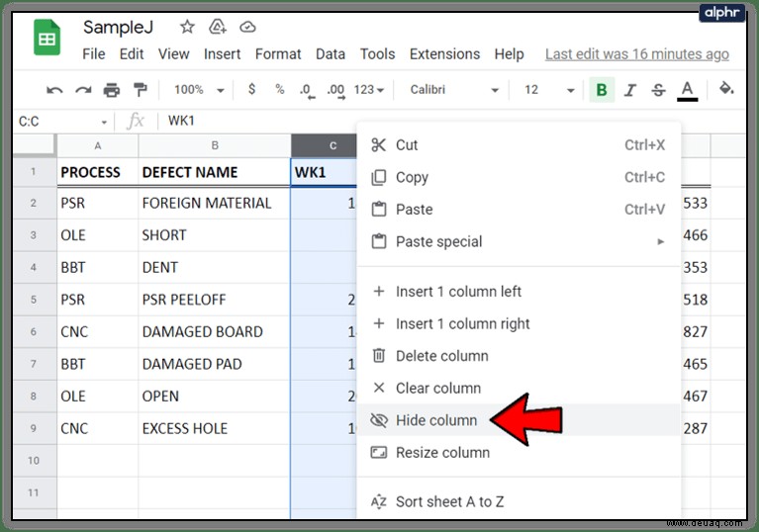759x532 pixels.
Task: Click the DENT cell
Action: point(215,267)
